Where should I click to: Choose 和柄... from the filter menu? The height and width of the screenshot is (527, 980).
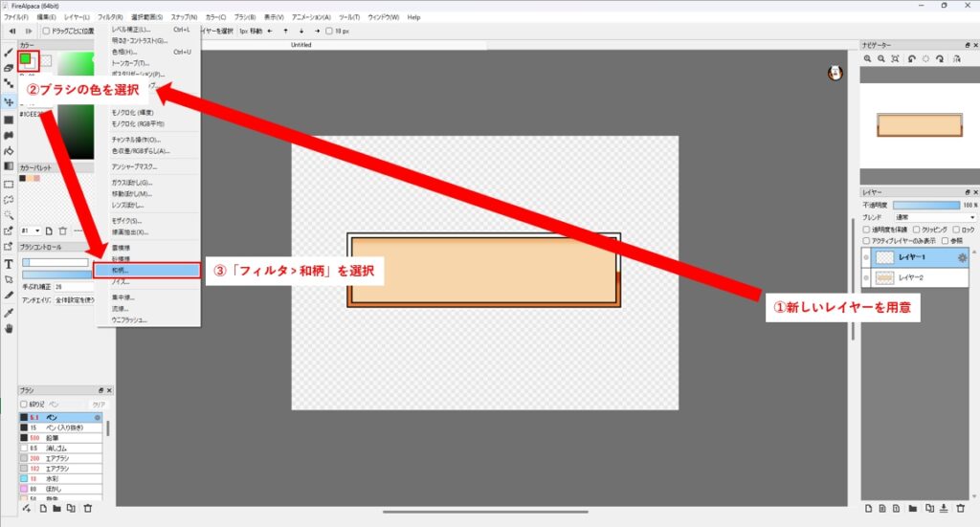147,271
